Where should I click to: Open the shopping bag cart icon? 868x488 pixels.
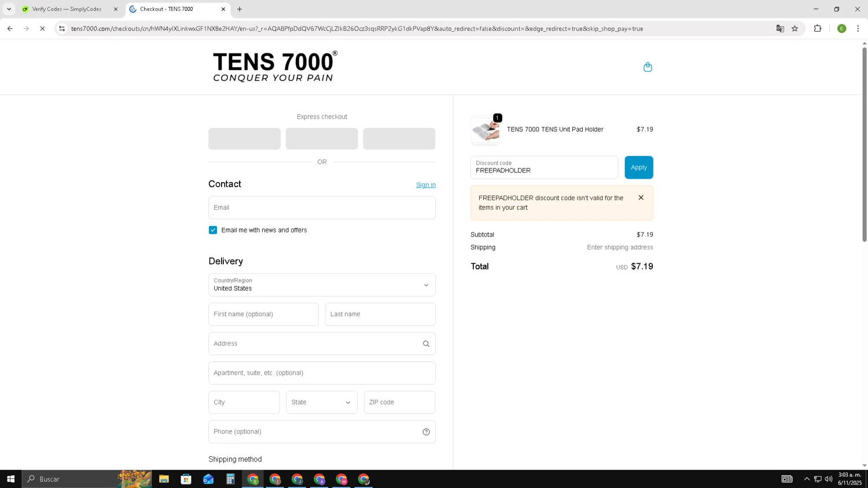(x=648, y=67)
